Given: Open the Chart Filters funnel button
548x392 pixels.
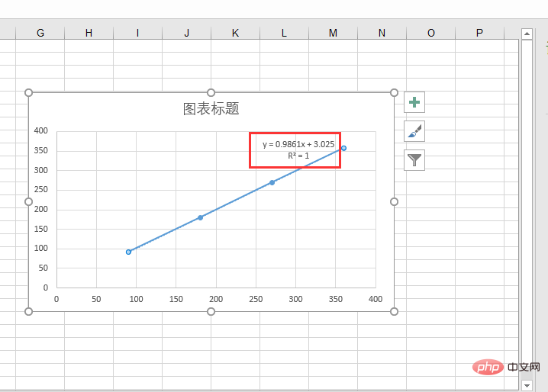Looking at the screenshot, I should 414,160.
